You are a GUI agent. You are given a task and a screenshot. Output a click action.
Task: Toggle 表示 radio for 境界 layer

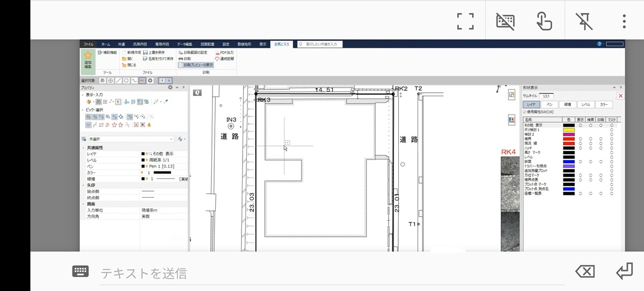click(581, 139)
